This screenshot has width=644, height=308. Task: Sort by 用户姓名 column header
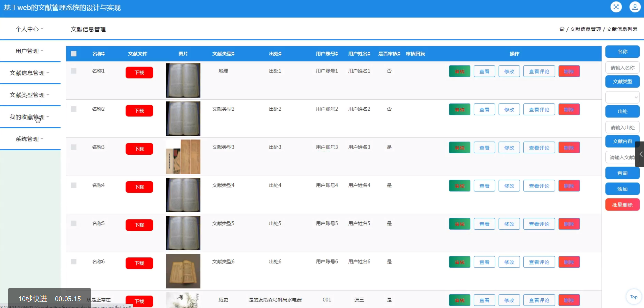click(x=359, y=54)
